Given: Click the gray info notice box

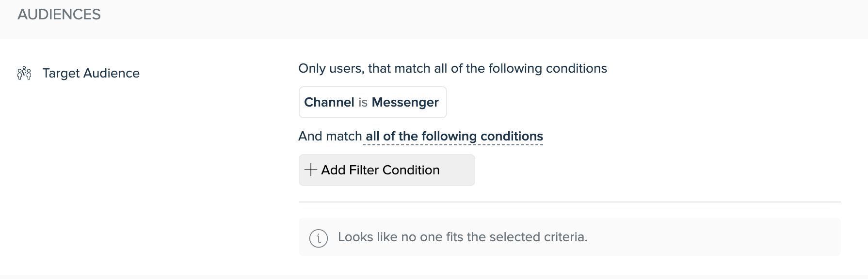Looking at the screenshot, I should click(569, 237).
